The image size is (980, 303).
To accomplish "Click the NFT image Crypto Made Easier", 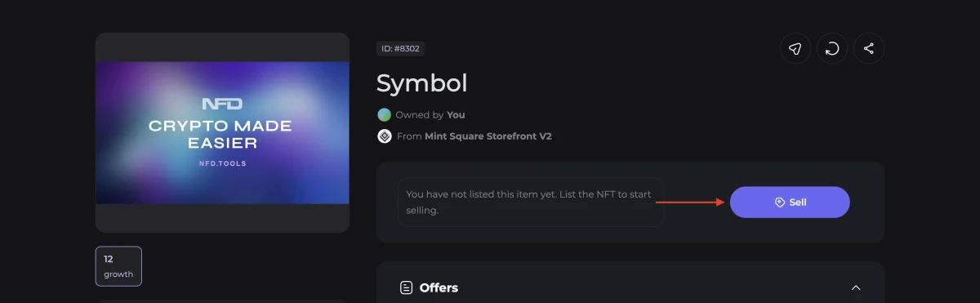I will coord(222,132).
